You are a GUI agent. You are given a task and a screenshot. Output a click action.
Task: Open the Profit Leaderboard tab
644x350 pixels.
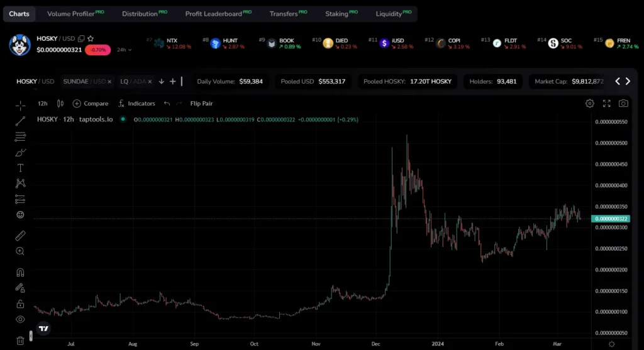click(218, 14)
